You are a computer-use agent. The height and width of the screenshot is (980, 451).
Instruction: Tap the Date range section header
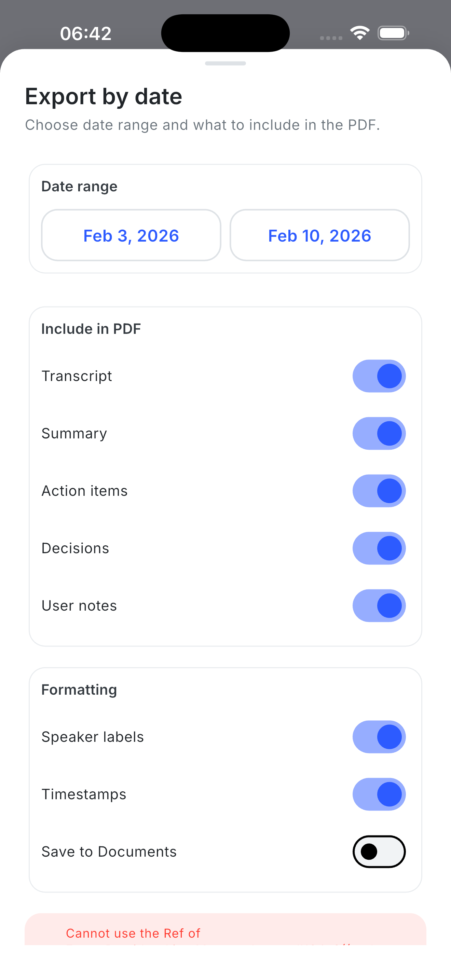79,186
